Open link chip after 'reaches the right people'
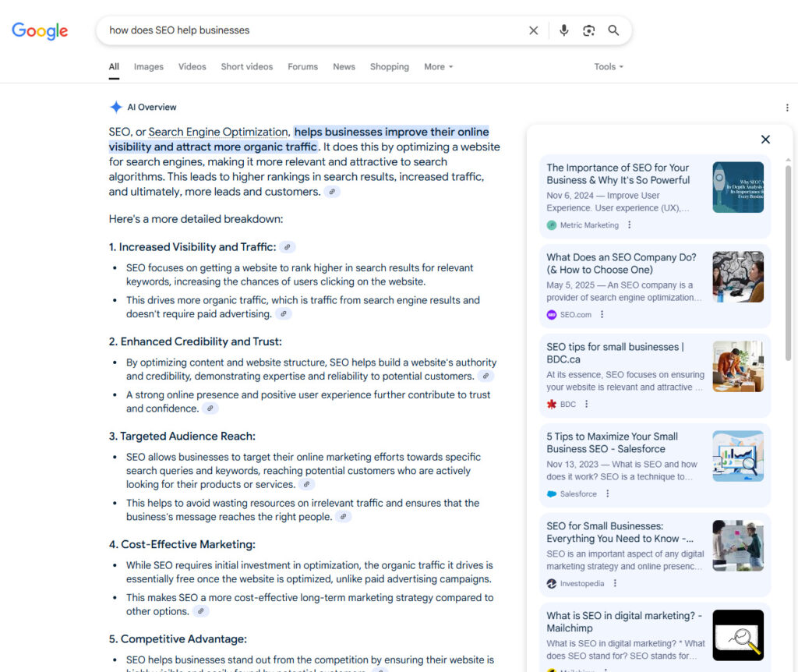Screen dimensions: 798x672 pyautogui.click(x=343, y=517)
